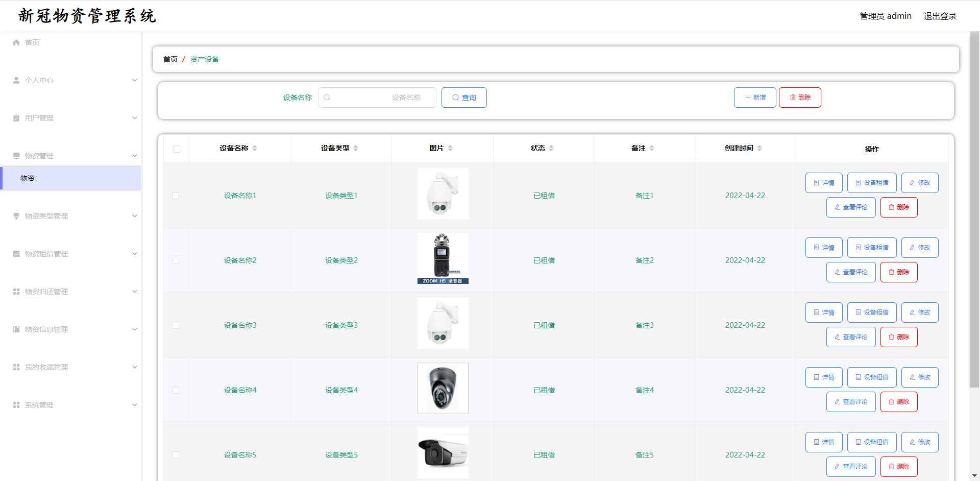This screenshot has width=980, height=481.
Task: Open the 物资 submenu item
Action: [x=28, y=178]
